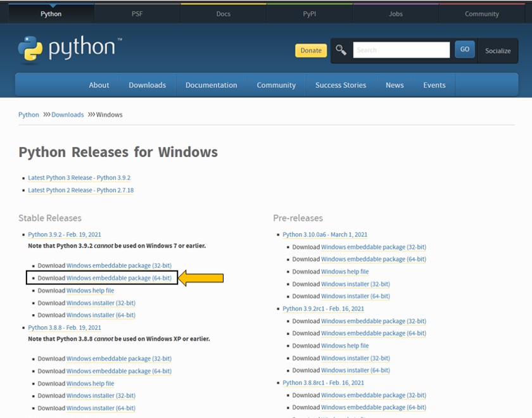Open Python 3.8.8rc1 - Feb. 16, 2021 link
The image size is (532, 418).
click(323, 383)
